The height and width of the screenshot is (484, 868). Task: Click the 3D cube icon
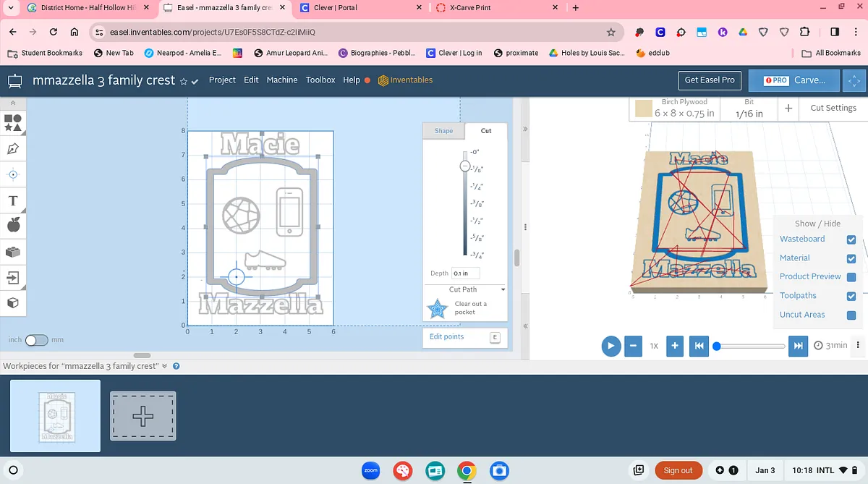pos(13,302)
